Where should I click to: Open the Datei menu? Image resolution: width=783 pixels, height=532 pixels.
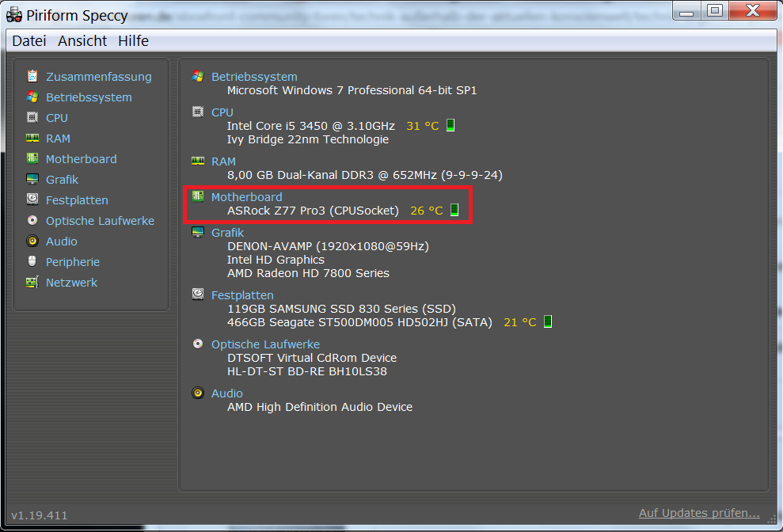click(x=29, y=41)
